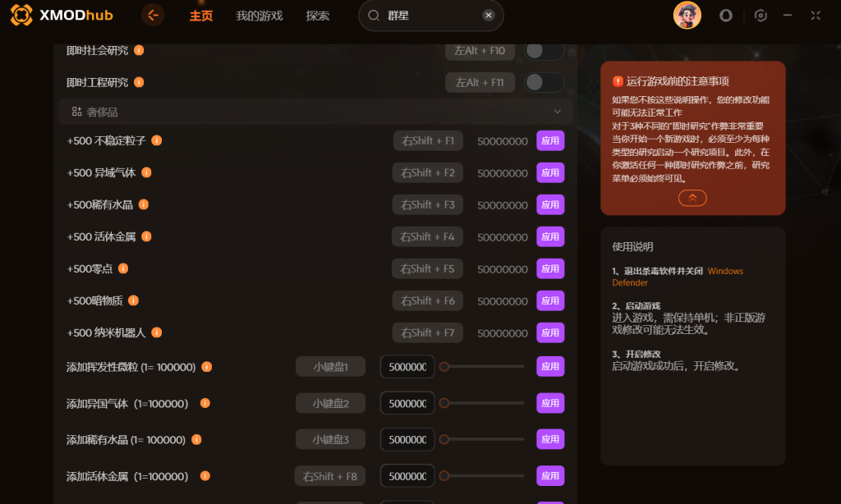The image size is (841, 504).
Task: Click the red warning icon in notice card
Action: pos(618,81)
